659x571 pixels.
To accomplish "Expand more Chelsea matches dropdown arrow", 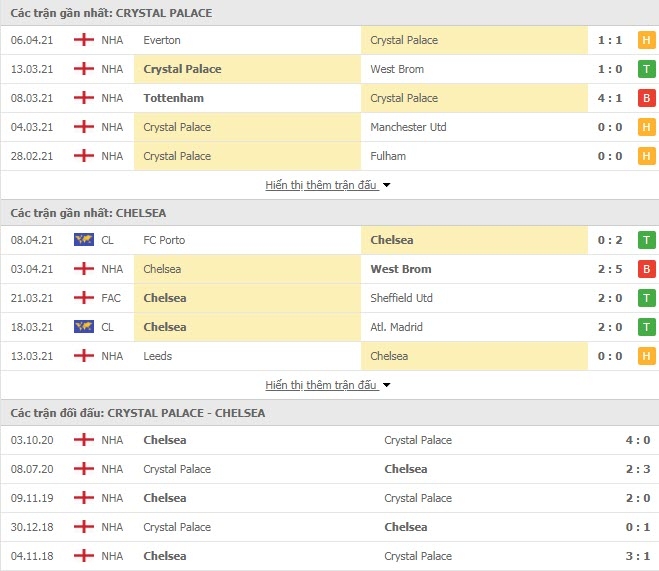I will [387, 385].
